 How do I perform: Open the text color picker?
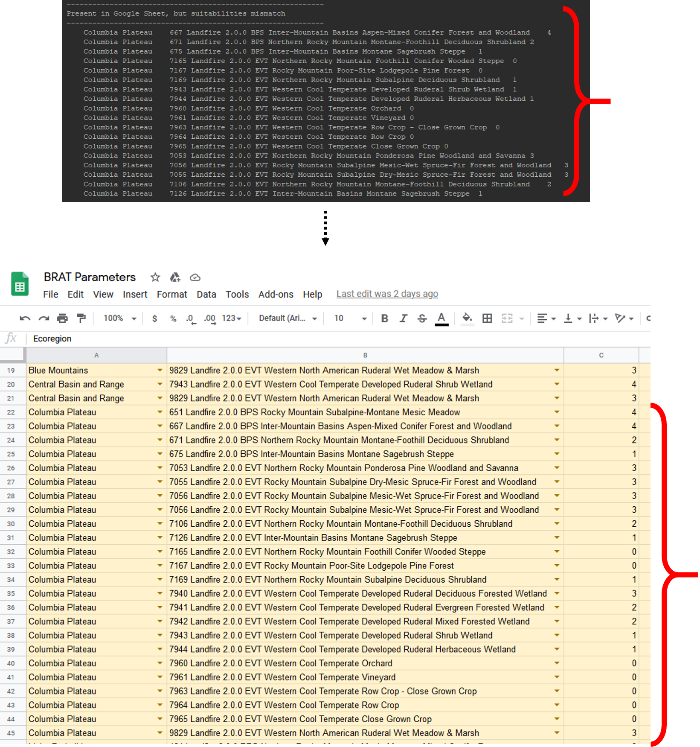[441, 318]
